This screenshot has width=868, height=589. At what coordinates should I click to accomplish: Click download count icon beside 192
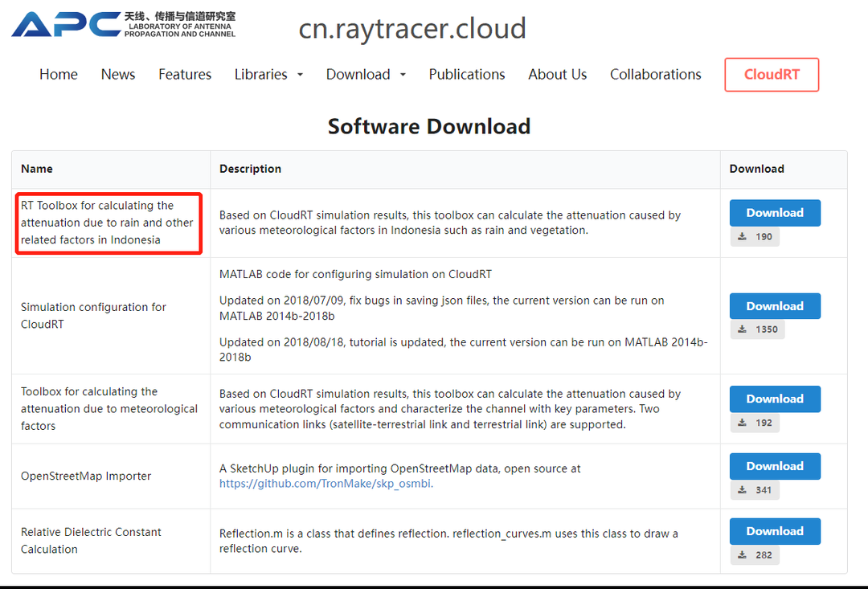[x=743, y=423]
